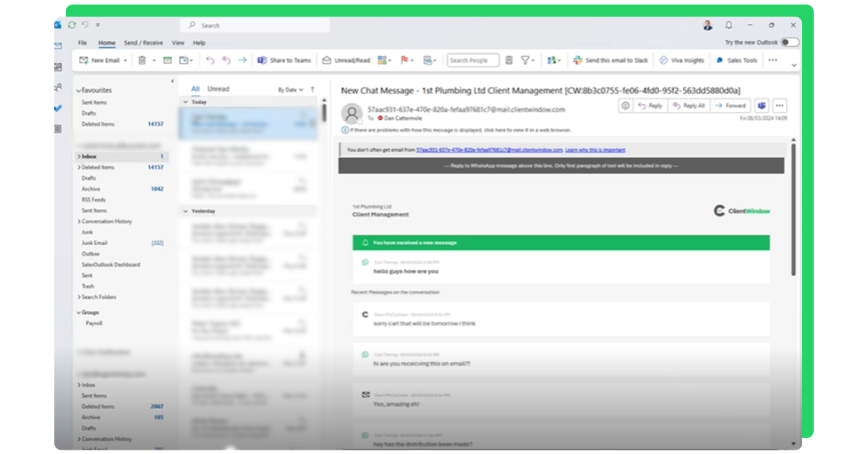Viewport: 868px width, 454px height.
Task: Open the By Date sort dropdown
Action: coord(291,90)
